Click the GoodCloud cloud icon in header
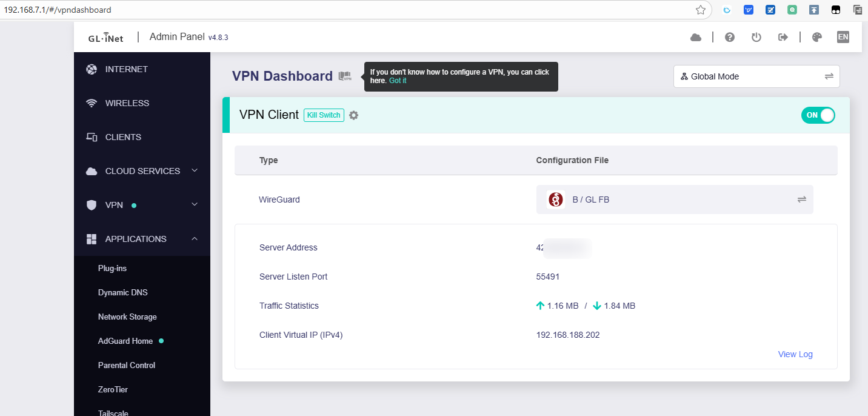This screenshot has width=868, height=416. (696, 38)
